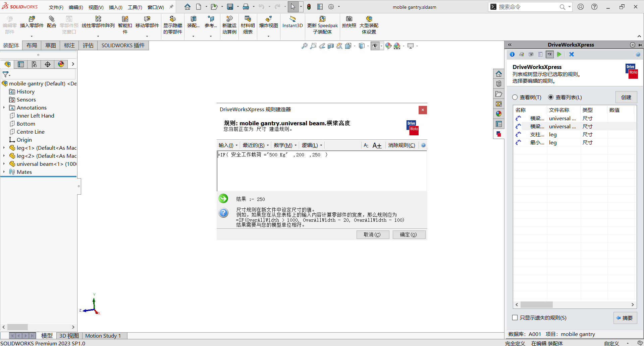The width and height of the screenshot is (644, 346).
Task: Open 数学(M) dropdown in rule builder
Action: (x=285, y=145)
